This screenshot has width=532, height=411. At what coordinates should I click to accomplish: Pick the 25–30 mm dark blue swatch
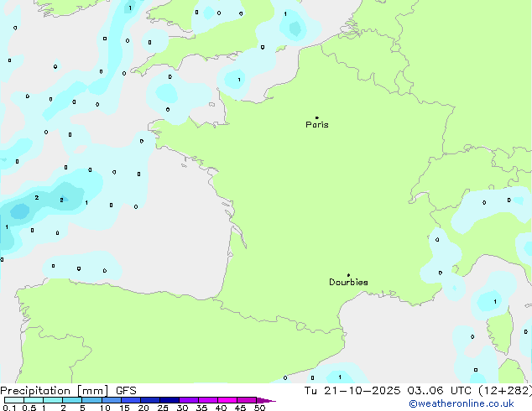(170, 400)
